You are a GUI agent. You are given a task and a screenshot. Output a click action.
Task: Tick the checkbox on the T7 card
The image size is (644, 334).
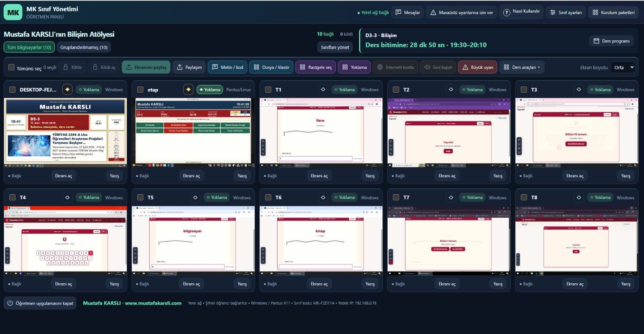click(x=396, y=197)
